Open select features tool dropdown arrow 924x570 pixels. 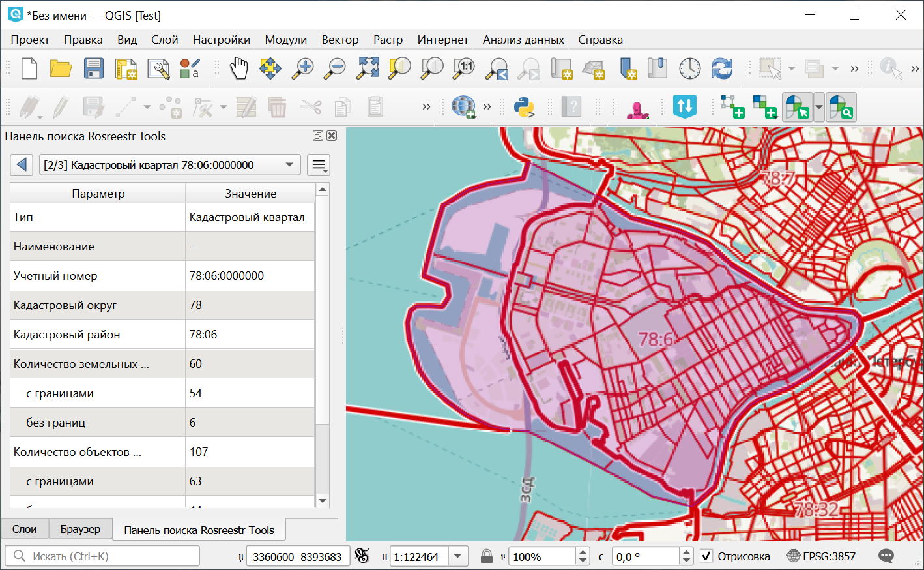[x=792, y=68]
